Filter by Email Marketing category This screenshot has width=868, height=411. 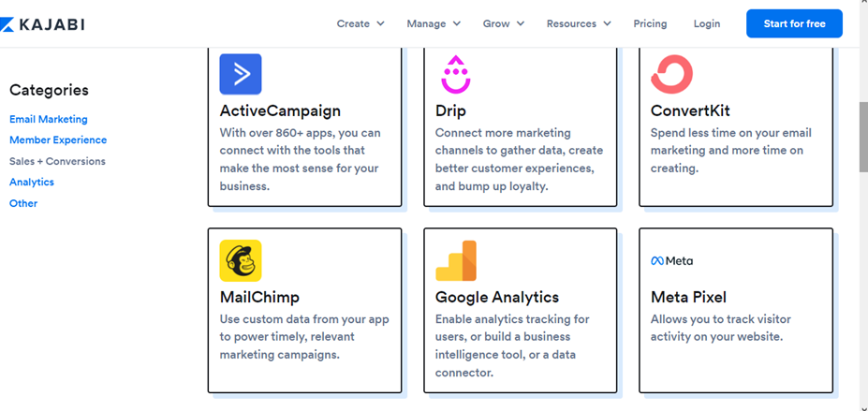pyautogui.click(x=48, y=119)
